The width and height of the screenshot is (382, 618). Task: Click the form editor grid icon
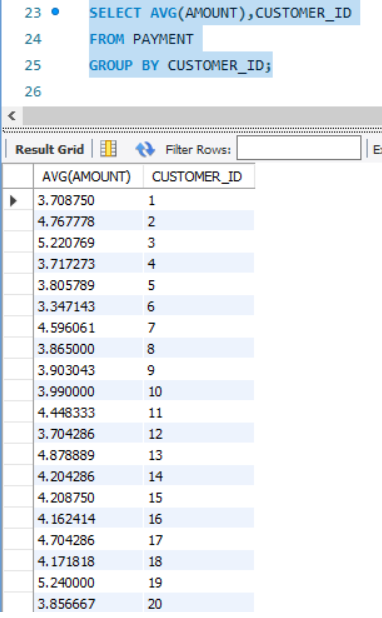pyautogui.click(x=108, y=149)
